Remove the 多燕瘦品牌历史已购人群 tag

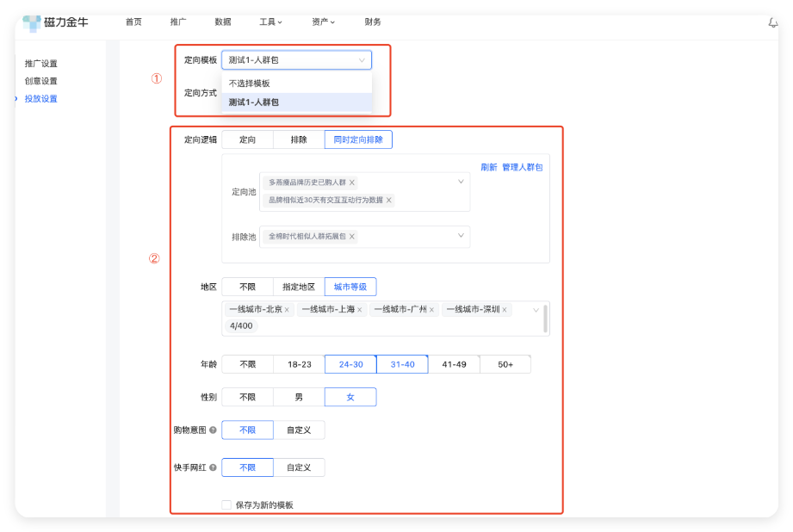[x=352, y=182]
